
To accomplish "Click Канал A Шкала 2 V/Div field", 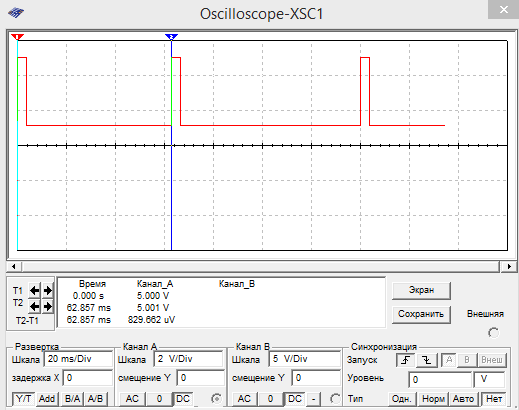I will 189,359.
